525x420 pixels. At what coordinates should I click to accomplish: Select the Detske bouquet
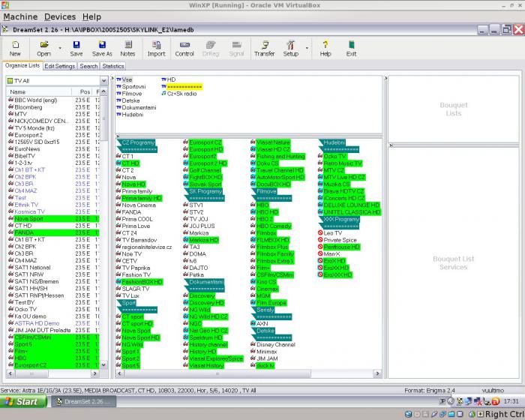[x=128, y=100]
